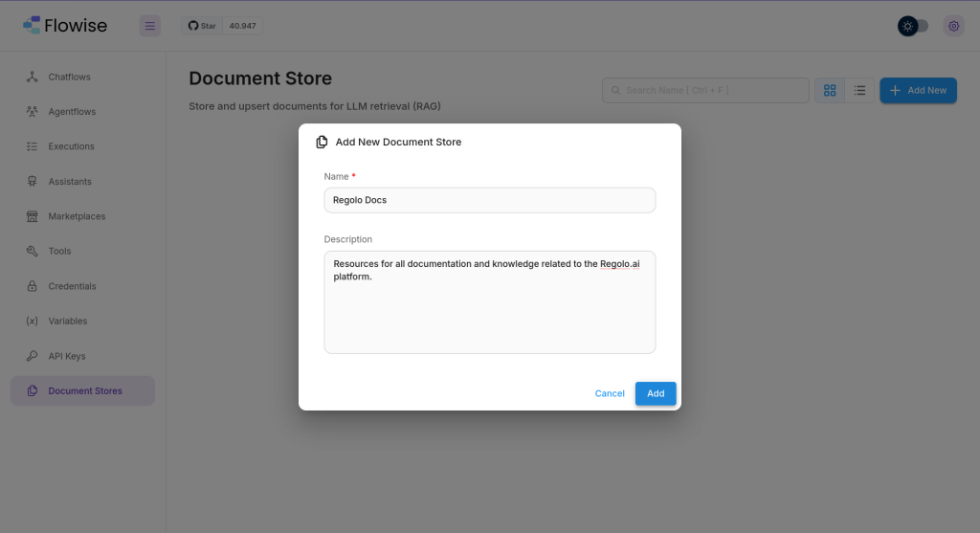
Task: Click the Tools wrench icon
Action: tap(32, 251)
